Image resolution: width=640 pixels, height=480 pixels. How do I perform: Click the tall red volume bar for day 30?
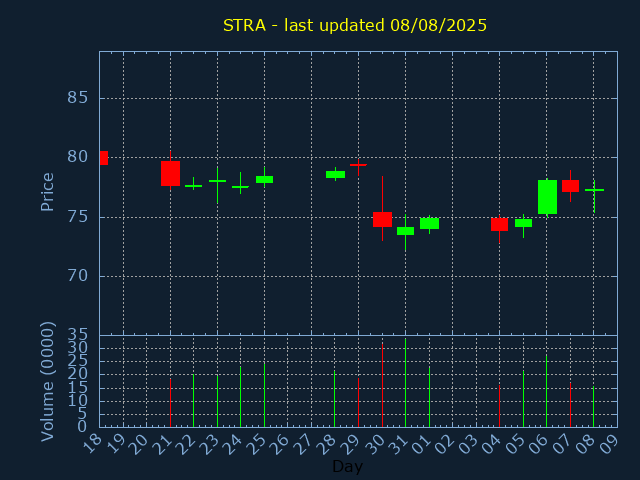pos(382,385)
